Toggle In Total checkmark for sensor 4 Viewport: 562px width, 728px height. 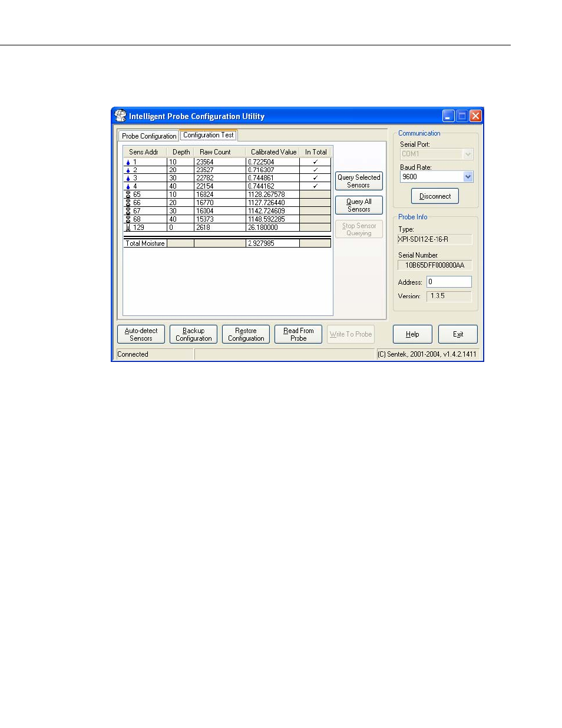pos(315,186)
